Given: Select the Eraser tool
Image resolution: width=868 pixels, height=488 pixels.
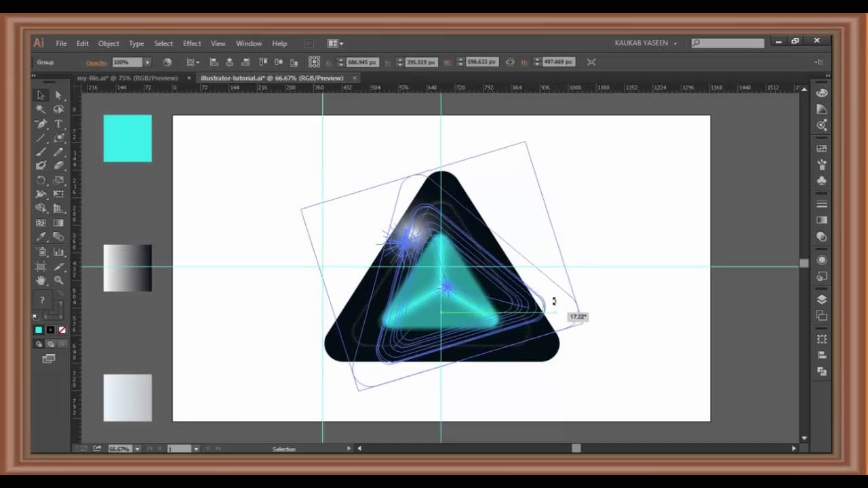Looking at the screenshot, I should click(x=59, y=167).
